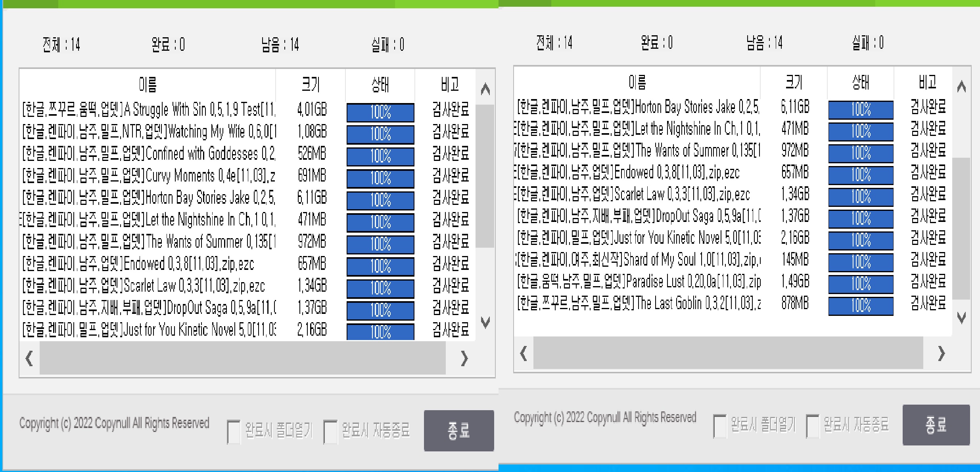Click the scroll right arrow in right window
Image resolution: width=980 pixels, height=472 pixels.
[941, 353]
